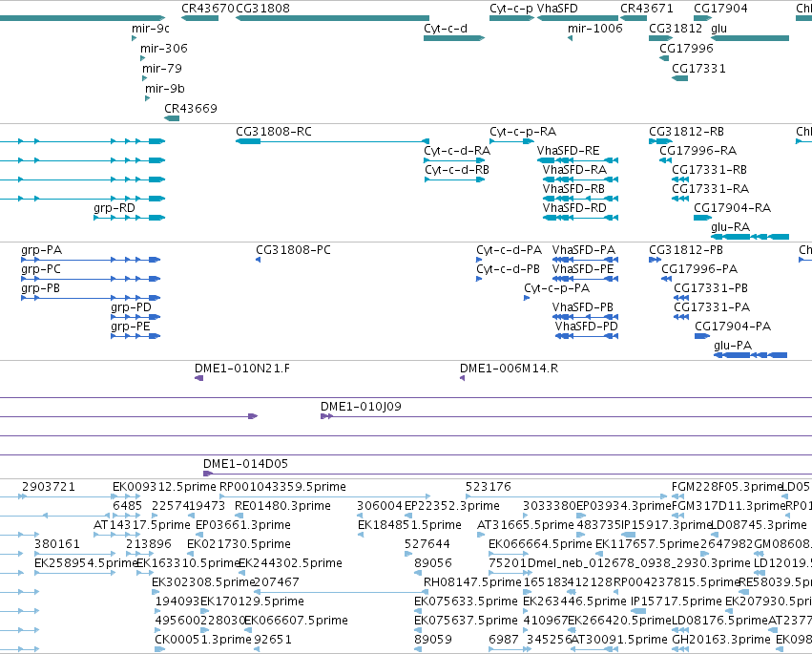The width and height of the screenshot is (812, 654).
Task: Select the CG17331-RB transcript label
Action: coord(710,170)
